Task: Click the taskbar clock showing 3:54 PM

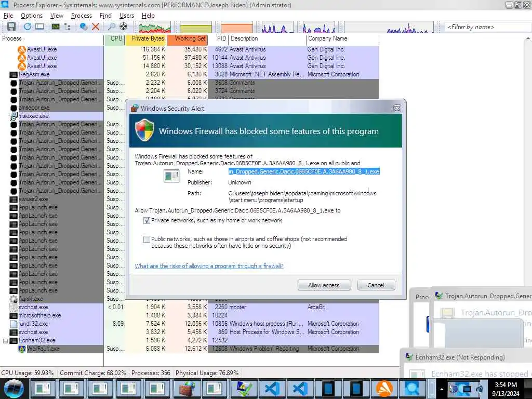Action: pos(506,389)
